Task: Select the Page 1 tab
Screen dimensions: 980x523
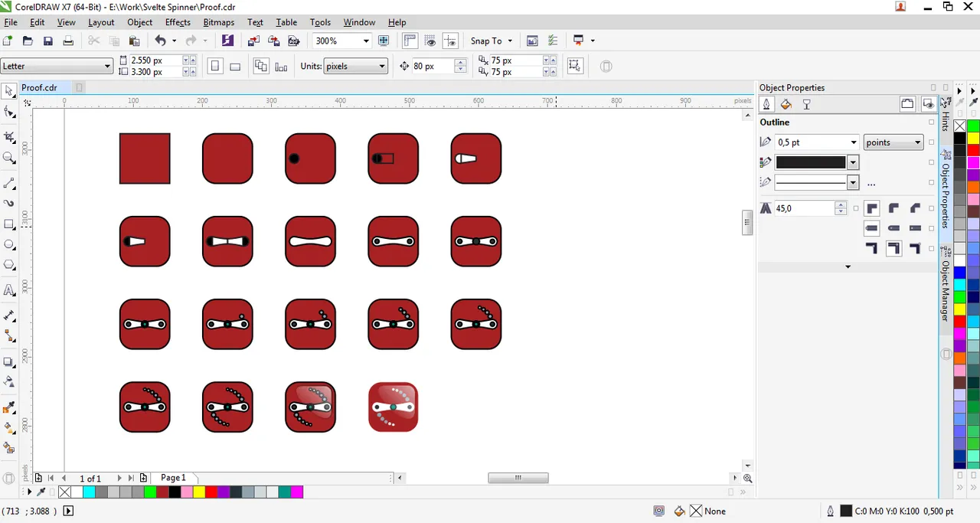Action: 173,478
